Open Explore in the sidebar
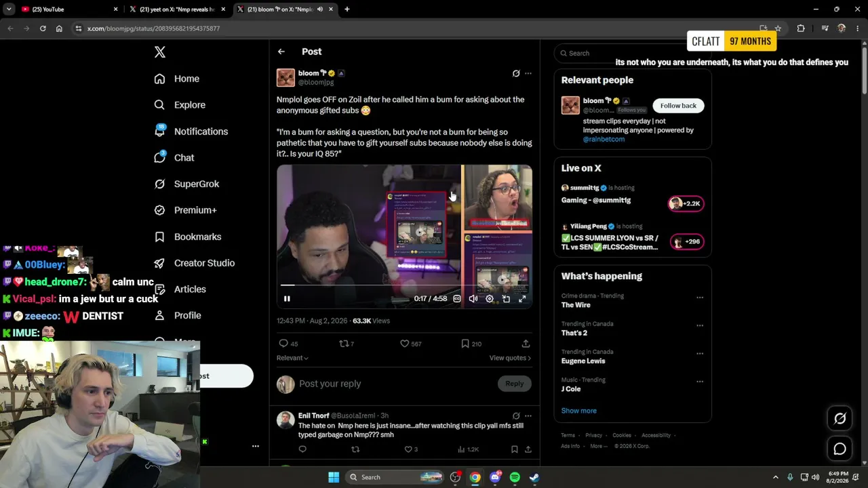The height and width of the screenshot is (488, 868). tap(180, 105)
